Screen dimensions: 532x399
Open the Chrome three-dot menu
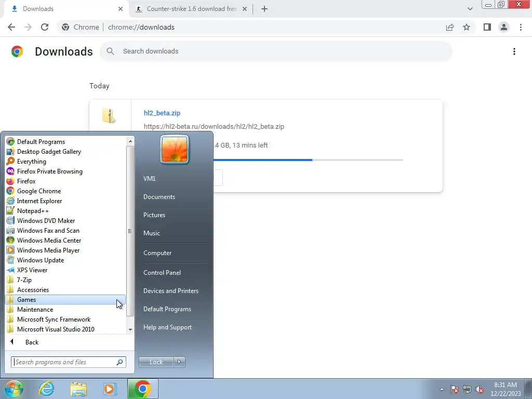[x=521, y=27]
